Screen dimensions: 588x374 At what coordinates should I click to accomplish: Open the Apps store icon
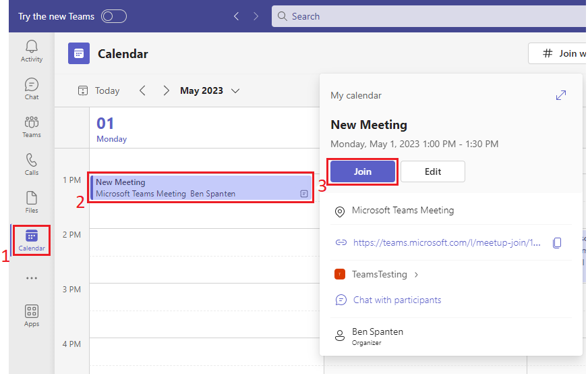31,315
